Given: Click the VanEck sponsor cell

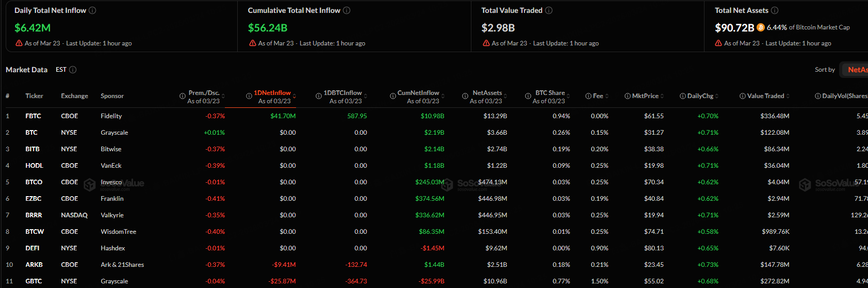Looking at the screenshot, I should (111, 166).
